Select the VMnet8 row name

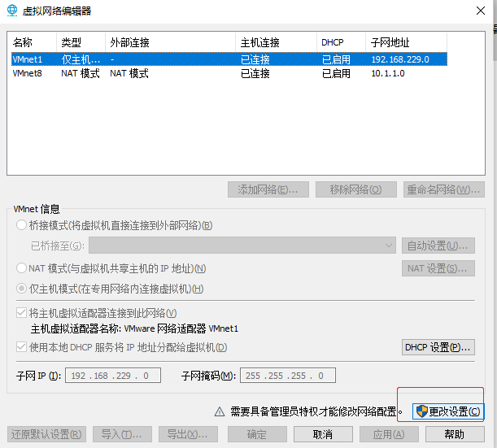28,73
